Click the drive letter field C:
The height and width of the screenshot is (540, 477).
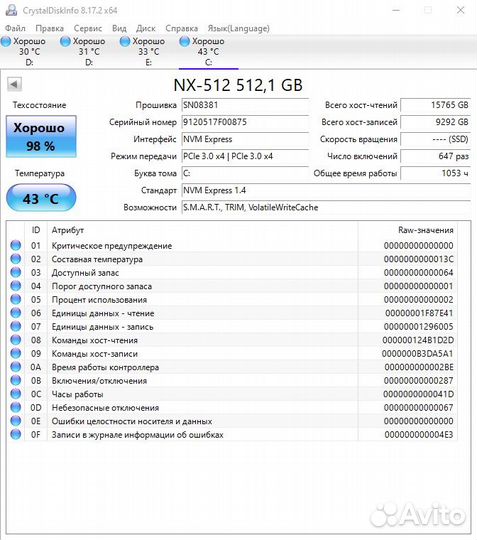(x=245, y=173)
